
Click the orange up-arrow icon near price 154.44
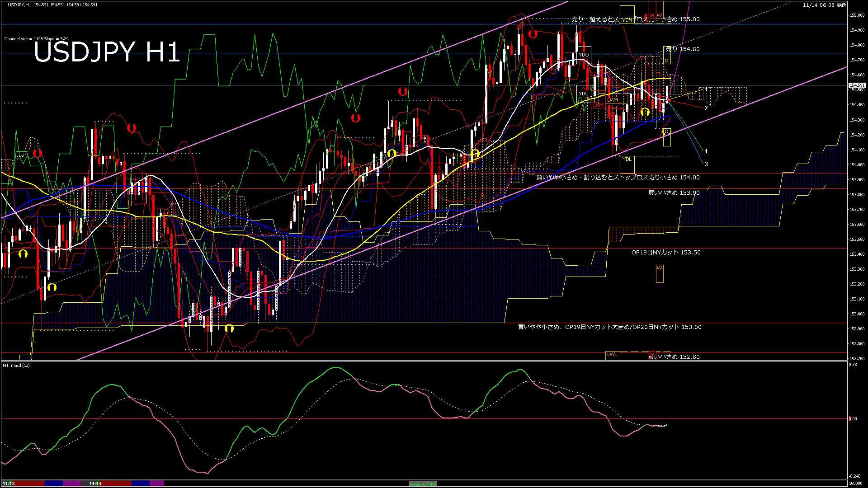point(645,112)
